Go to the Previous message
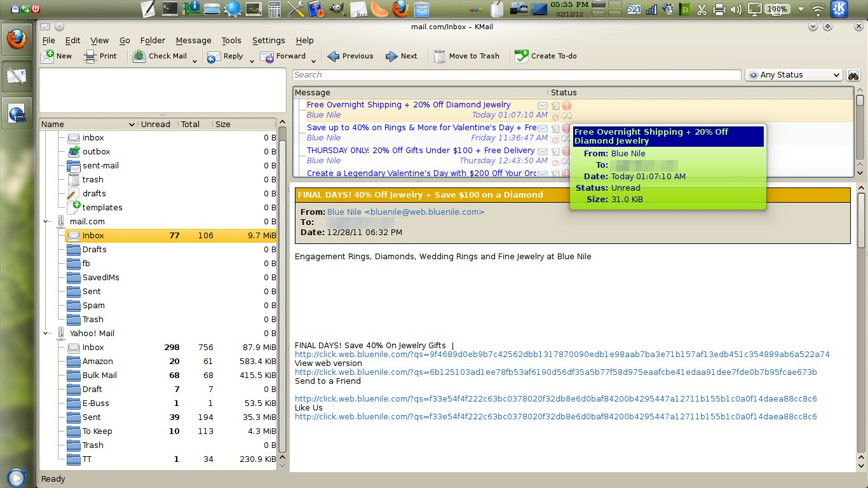The height and width of the screenshot is (488, 868). (350, 56)
